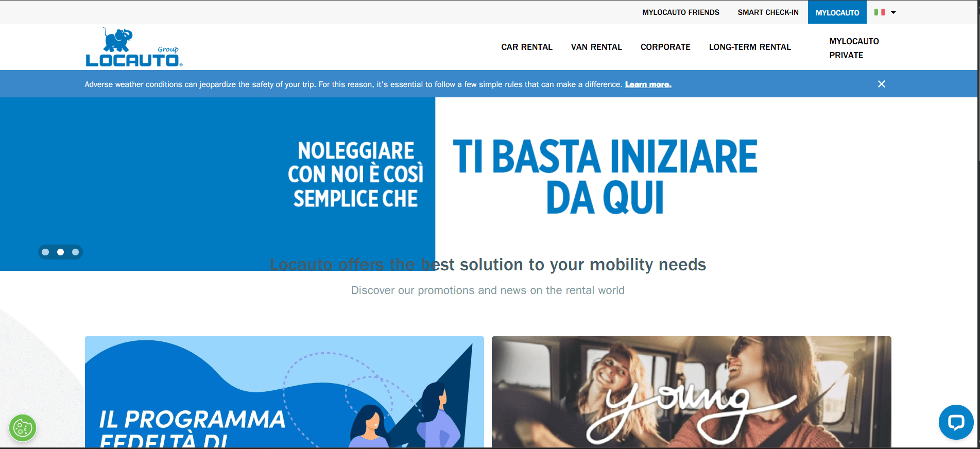
Task: Click the Locauto elephant logo
Action: [134, 47]
